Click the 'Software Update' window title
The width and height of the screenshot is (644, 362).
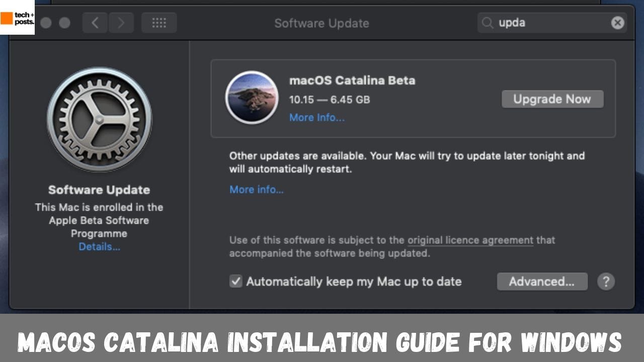321,23
